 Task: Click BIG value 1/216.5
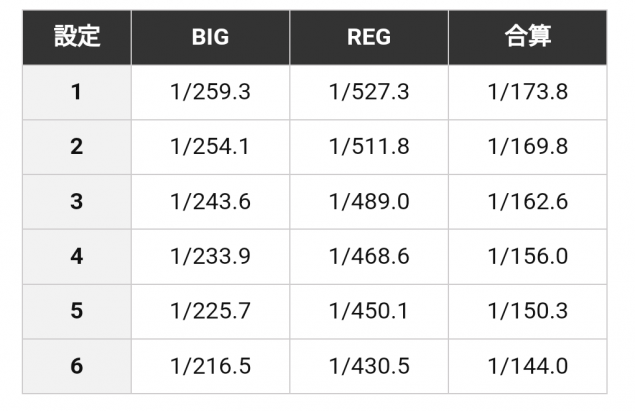(x=210, y=366)
